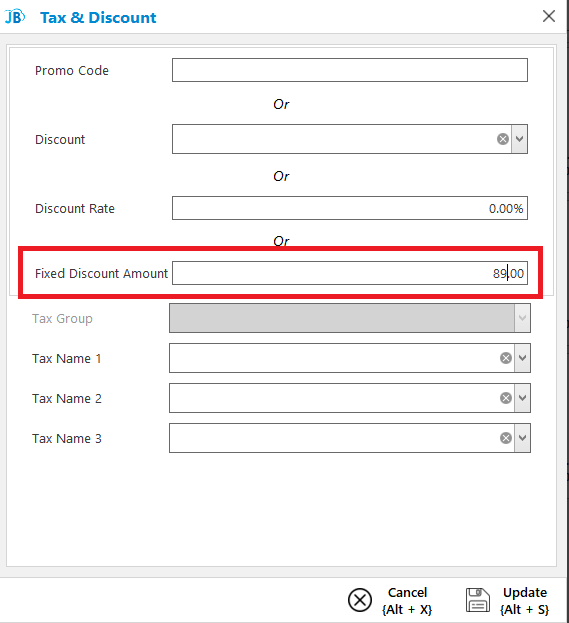Open the disabled Tax Group dropdown arrow

pos(523,318)
